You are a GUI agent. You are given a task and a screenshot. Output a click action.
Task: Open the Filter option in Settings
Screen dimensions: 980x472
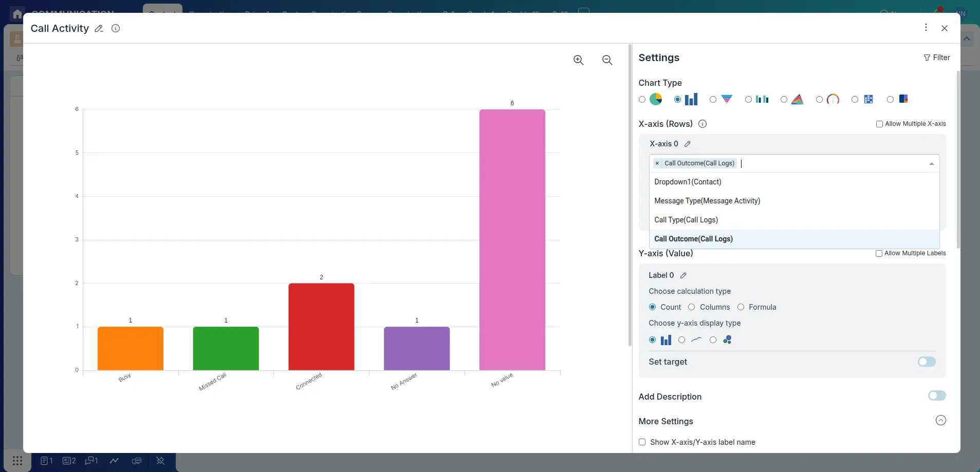pyautogui.click(x=937, y=58)
